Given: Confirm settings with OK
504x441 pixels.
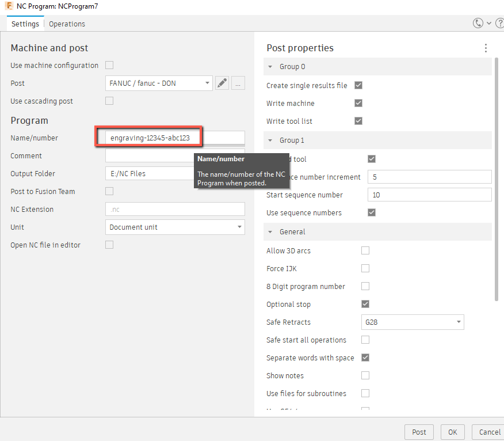Looking at the screenshot, I should pos(452,432).
